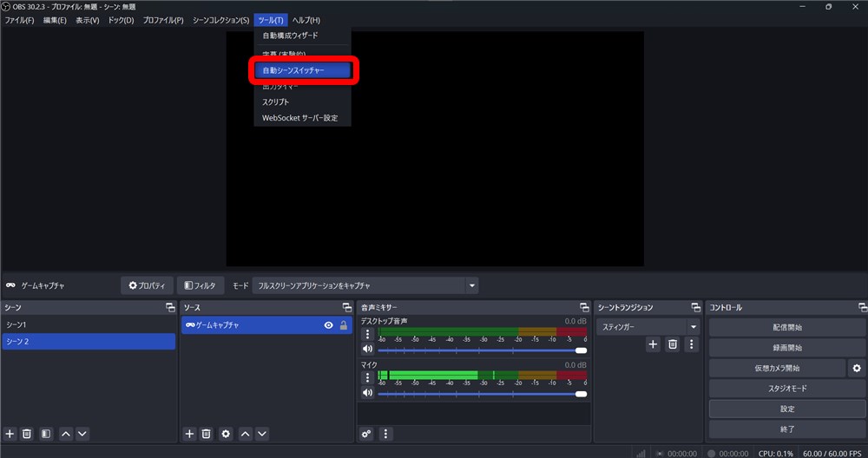Click 配信開始 button
868x458 pixels.
(787, 328)
